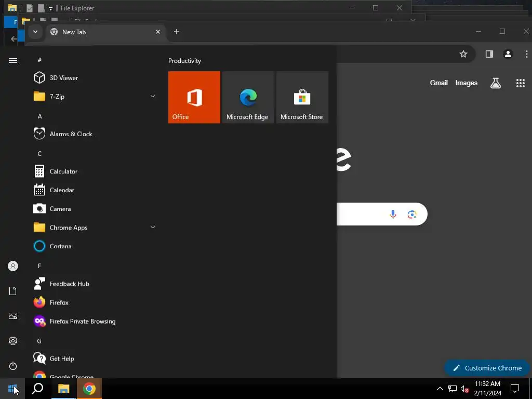Open the user account icon in Start sidebar

[13, 266]
